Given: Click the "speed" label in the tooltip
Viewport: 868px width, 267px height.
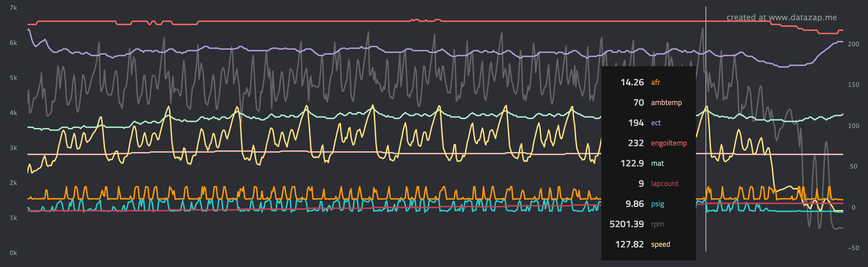Looking at the screenshot, I should point(661,244).
